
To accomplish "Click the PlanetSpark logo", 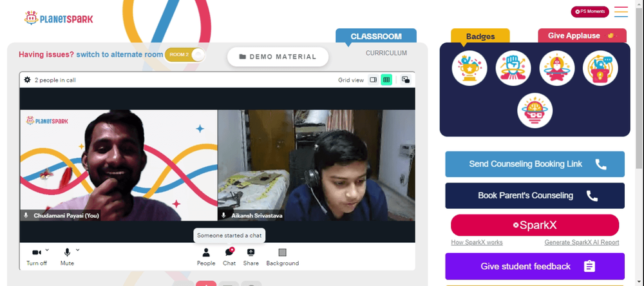I will (x=59, y=18).
